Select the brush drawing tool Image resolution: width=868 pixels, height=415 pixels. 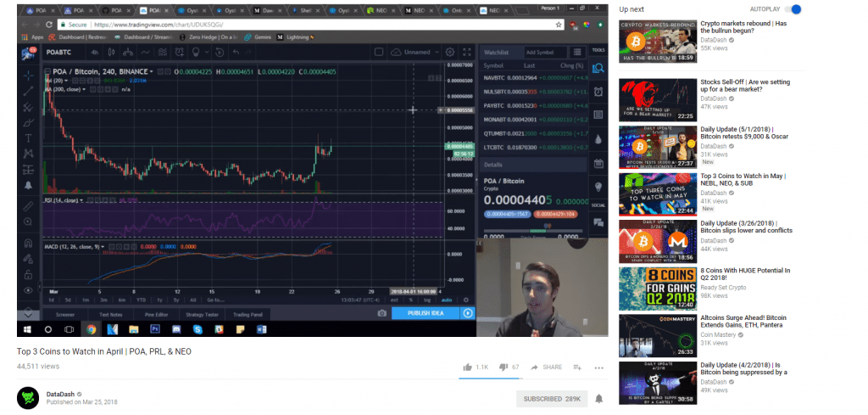pyautogui.click(x=28, y=122)
